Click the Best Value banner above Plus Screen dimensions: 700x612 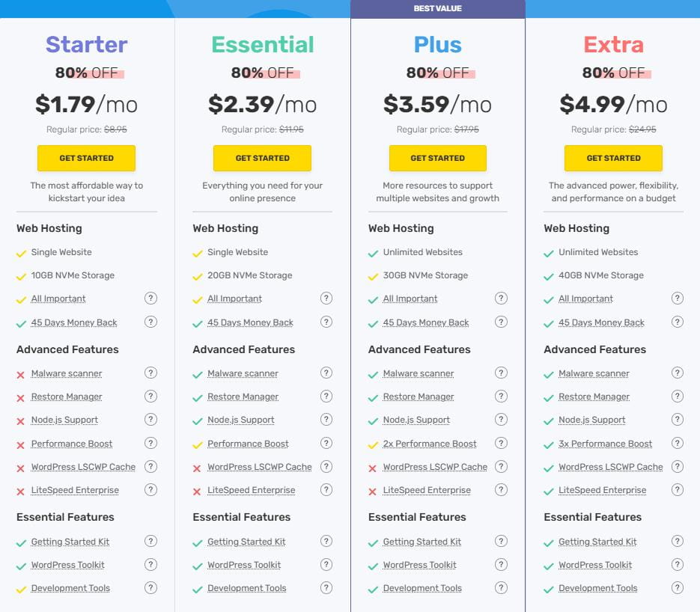click(438, 9)
